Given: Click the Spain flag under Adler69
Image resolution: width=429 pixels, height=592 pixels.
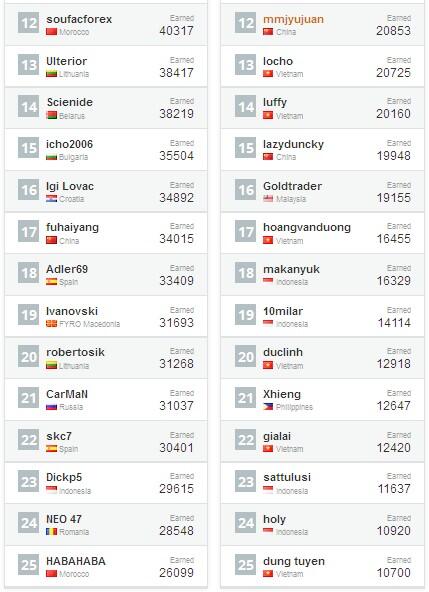Looking at the screenshot, I should (51, 282).
